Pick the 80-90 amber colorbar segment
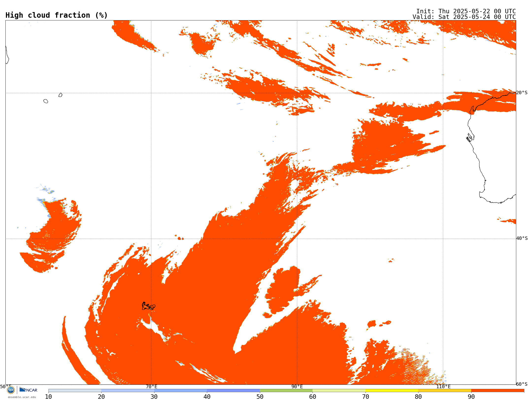Screen dimensions: 532x400 [445, 391]
